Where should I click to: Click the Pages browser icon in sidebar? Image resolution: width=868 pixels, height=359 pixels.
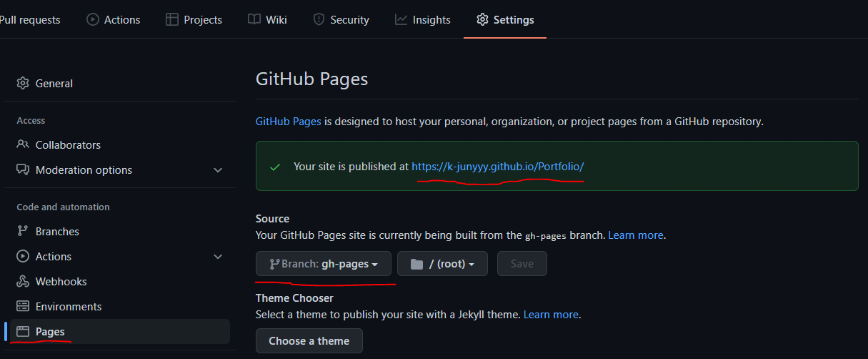(23, 331)
